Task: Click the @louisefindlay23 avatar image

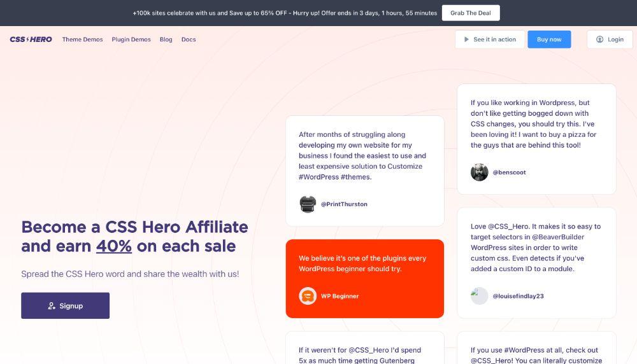Action: (480, 296)
